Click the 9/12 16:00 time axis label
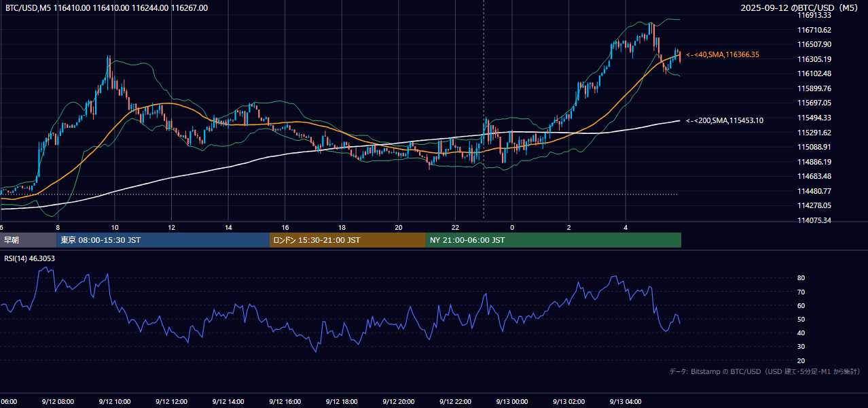Viewport: 868px width, 408px height. pos(285,401)
